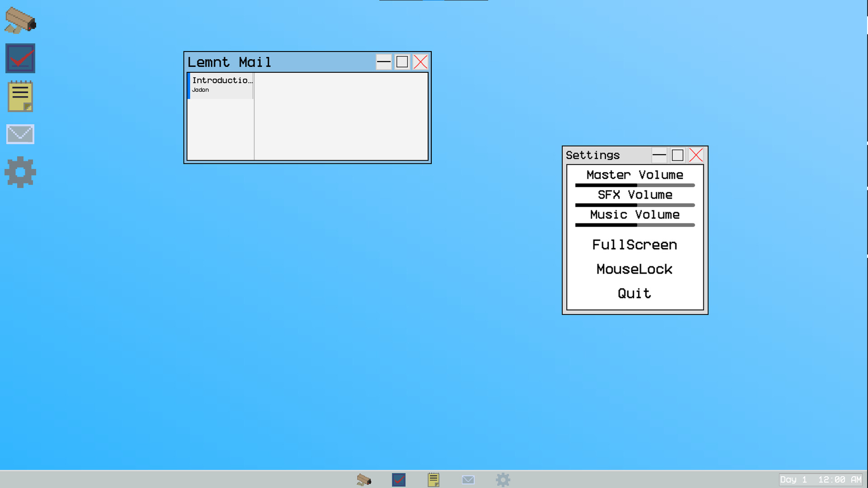Open the checkmark tasks desktop icon

point(20,58)
